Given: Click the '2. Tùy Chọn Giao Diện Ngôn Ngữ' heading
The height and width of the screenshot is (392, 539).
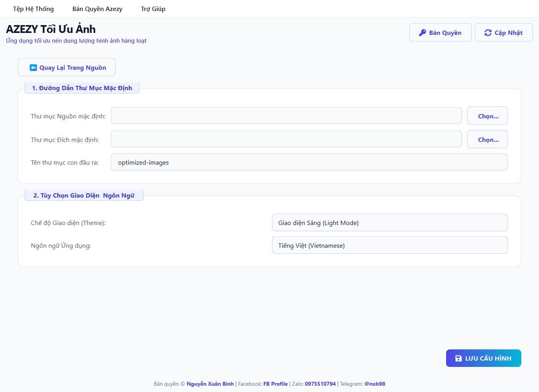Looking at the screenshot, I should [x=84, y=195].
